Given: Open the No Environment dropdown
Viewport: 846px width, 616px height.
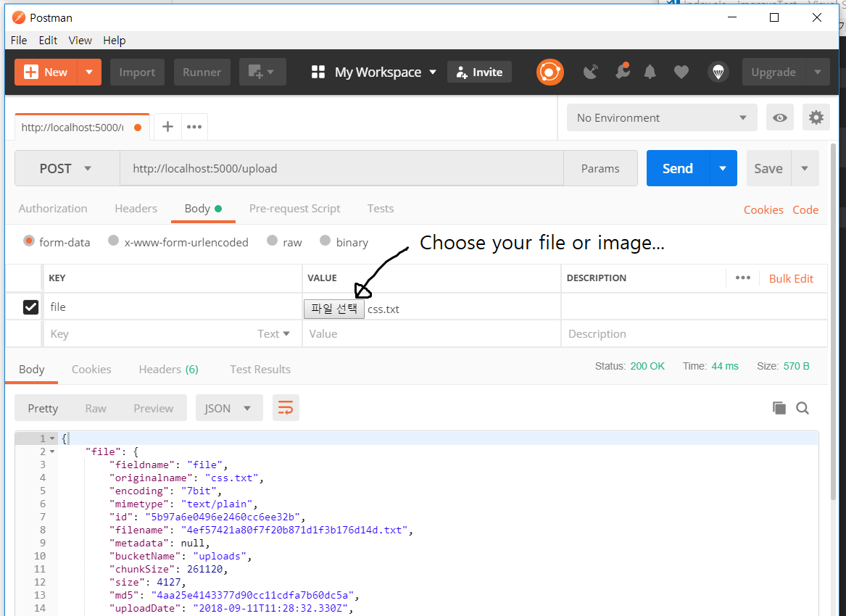Looking at the screenshot, I should (x=662, y=117).
